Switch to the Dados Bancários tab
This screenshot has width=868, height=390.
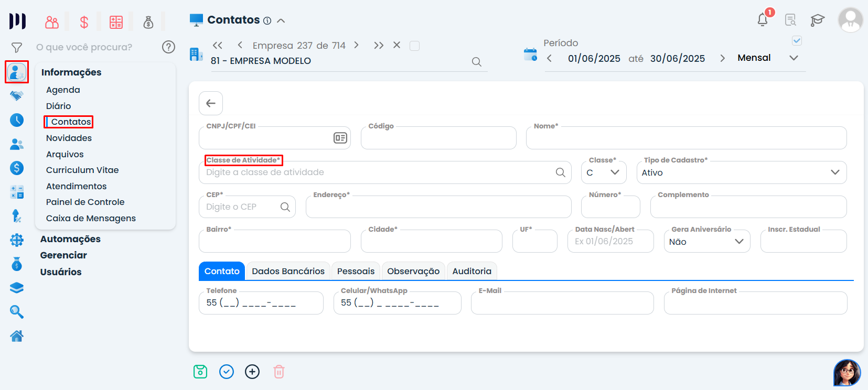point(288,271)
